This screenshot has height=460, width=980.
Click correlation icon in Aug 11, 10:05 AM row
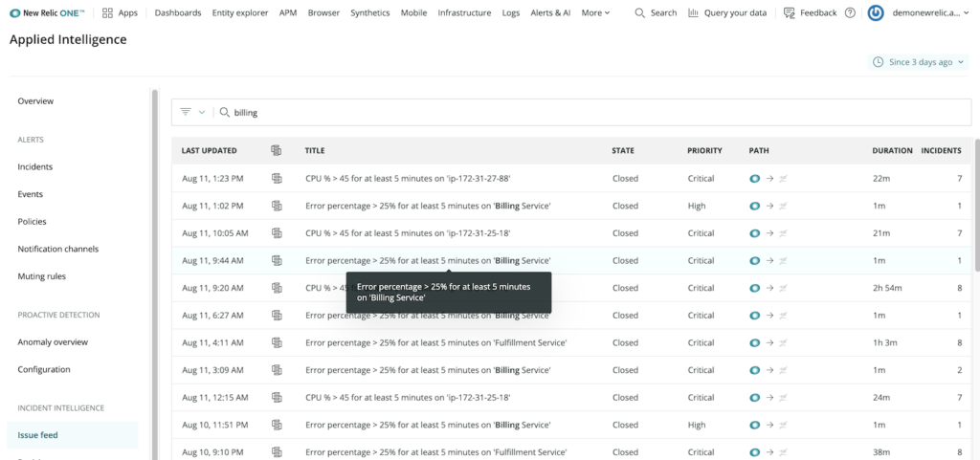coord(277,232)
